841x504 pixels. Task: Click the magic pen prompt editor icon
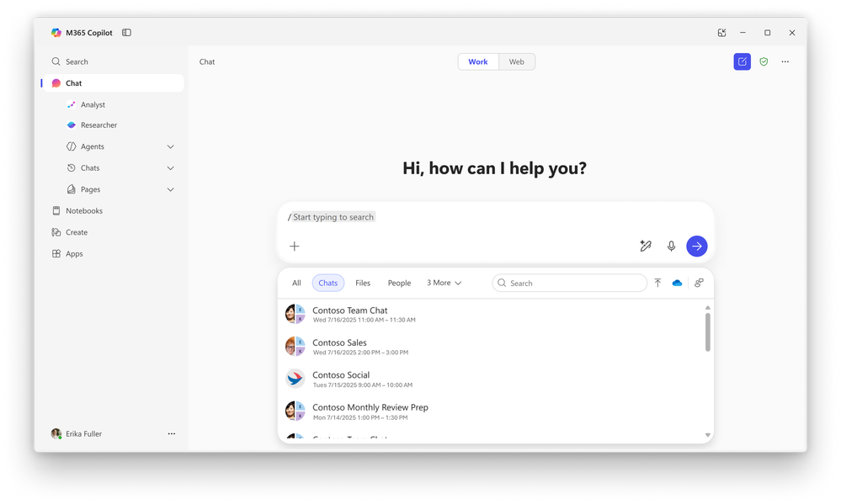click(645, 246)
